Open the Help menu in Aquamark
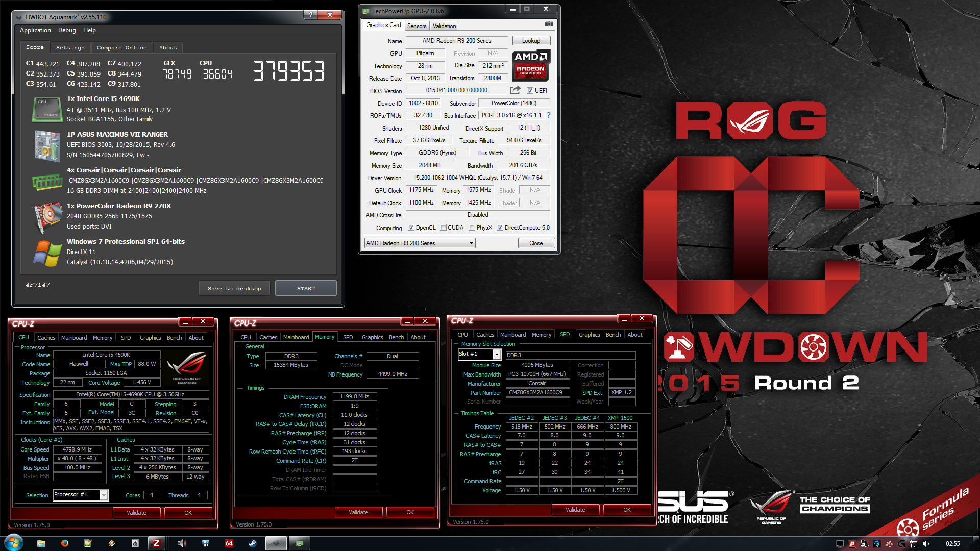The height and width of the screenshot is (551, 980). [x=89, y=30]
